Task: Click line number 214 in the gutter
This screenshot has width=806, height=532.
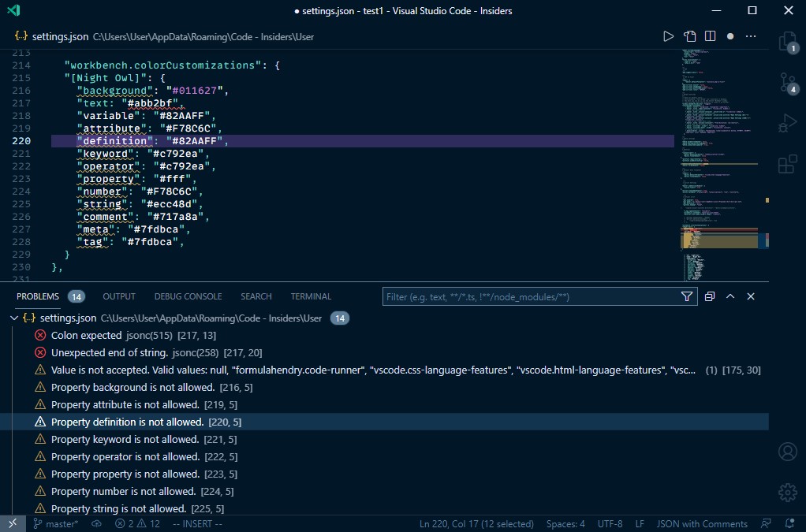Action: (x=21, y=65)
